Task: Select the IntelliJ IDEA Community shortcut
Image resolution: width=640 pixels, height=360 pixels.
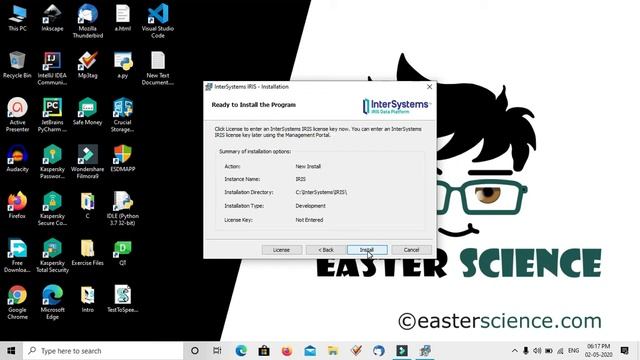Action: (52, 69)
